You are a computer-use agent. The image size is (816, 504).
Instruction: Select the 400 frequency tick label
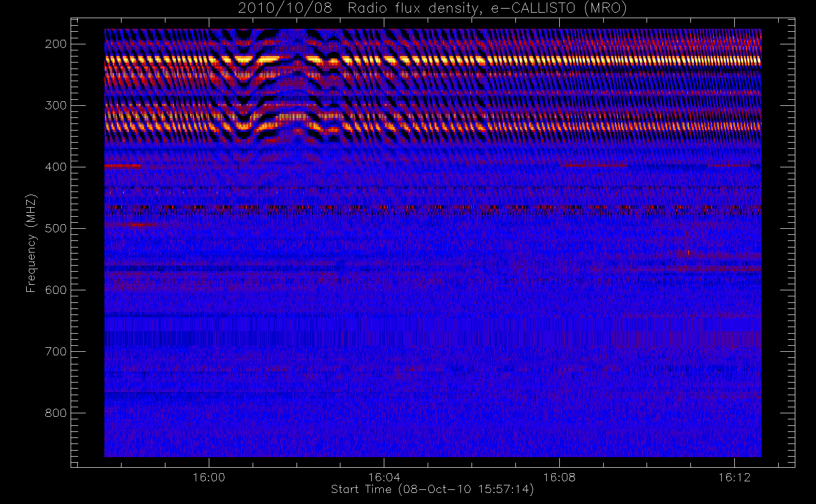[x=56, y=167]
